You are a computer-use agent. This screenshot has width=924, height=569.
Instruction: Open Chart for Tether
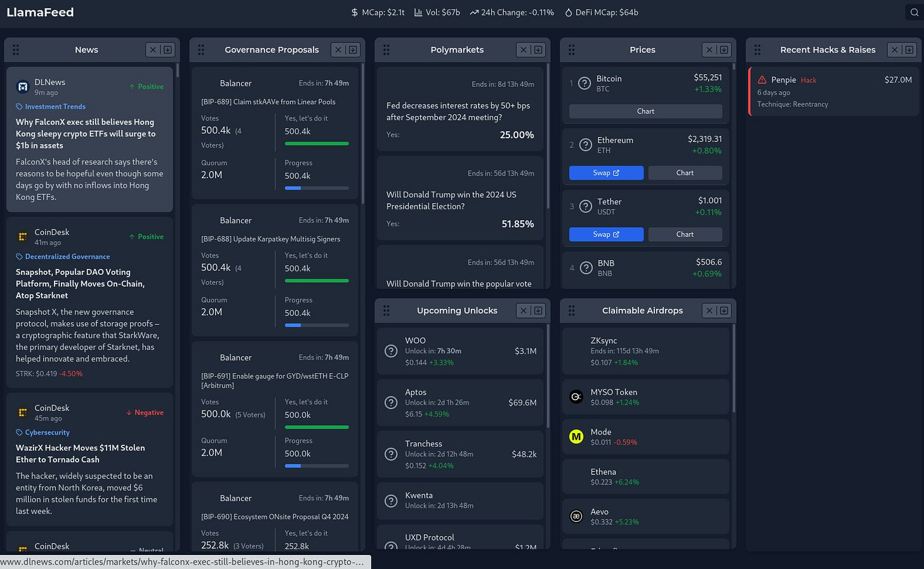[685, 234]
